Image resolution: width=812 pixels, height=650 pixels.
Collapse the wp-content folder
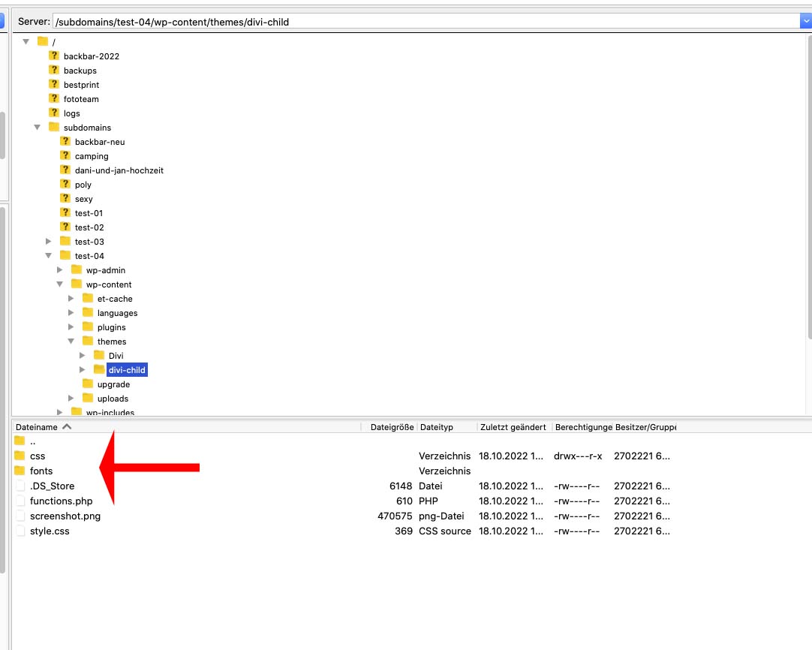(60, 284)
